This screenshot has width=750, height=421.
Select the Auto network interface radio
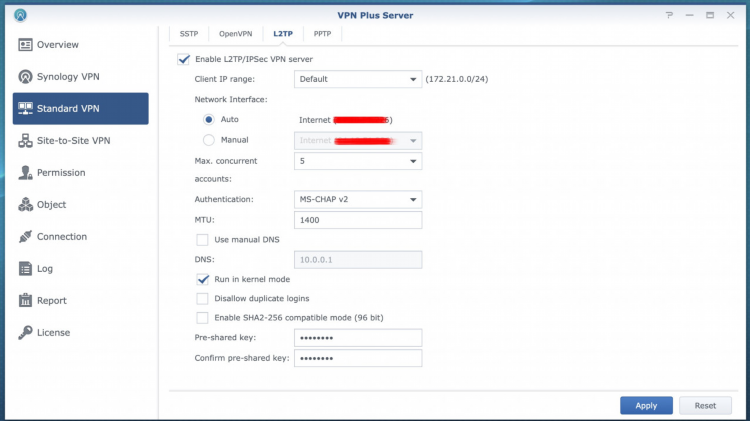click(x=209, y=120)
